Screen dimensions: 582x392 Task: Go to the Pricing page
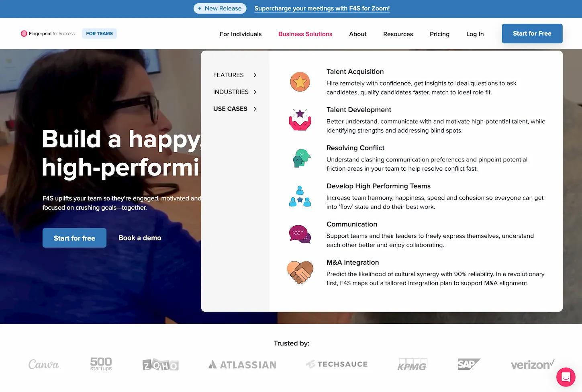pyautogui.click(x=439, y=34)
